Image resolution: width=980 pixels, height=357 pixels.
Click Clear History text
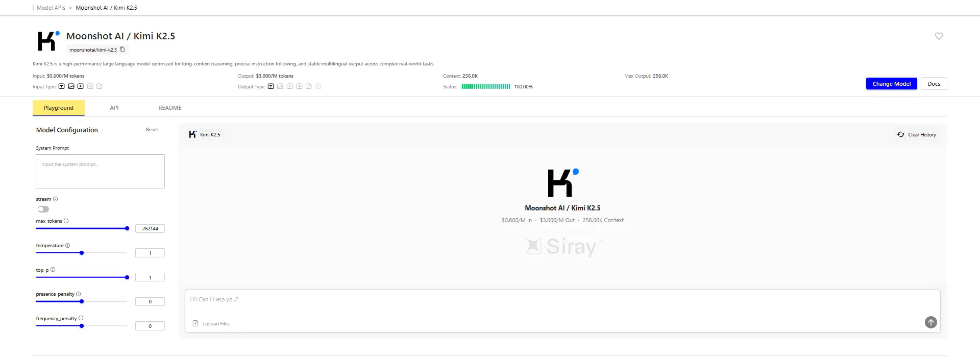click(x=922, y=135)
